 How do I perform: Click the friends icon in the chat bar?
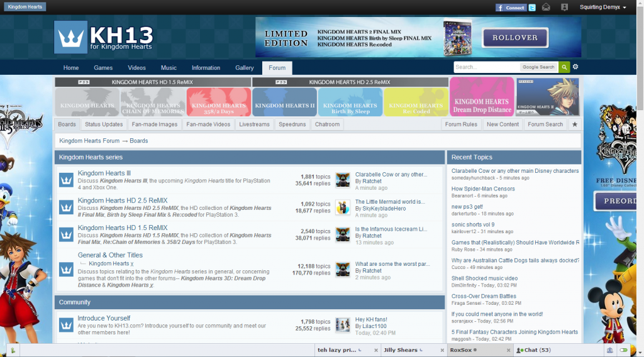(x=609, y=350)
